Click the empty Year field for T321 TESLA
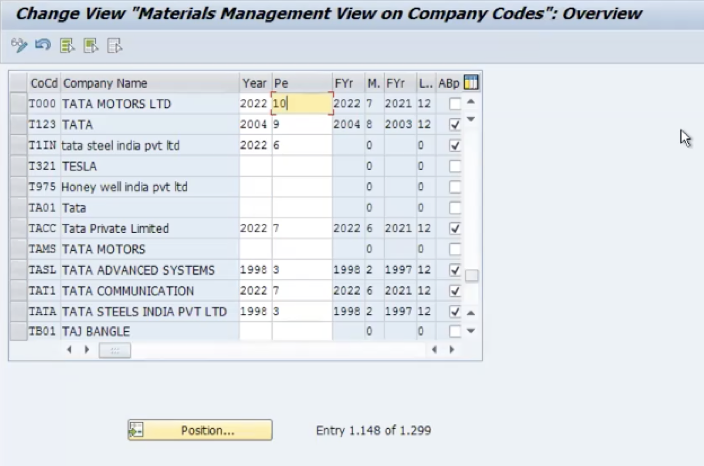The image size is (704, 466). point(255,166)
